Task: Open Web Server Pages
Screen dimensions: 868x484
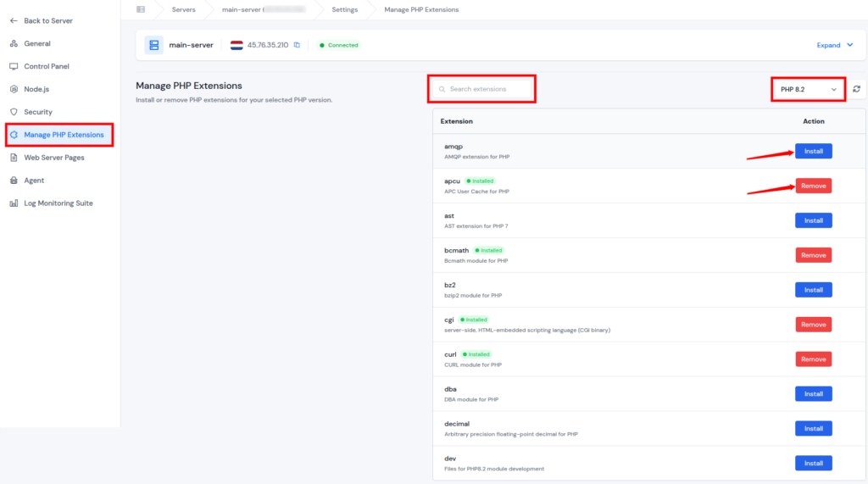Action: (x=54, y=158)
